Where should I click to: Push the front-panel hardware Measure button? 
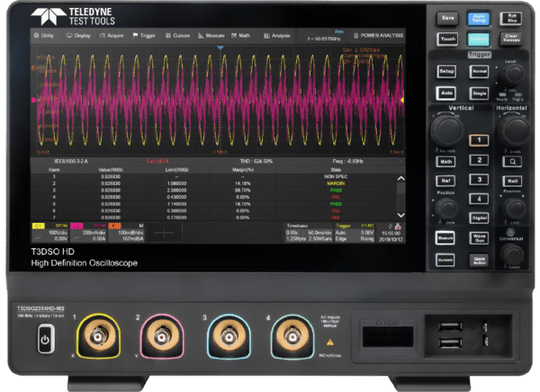click(445, 238)
